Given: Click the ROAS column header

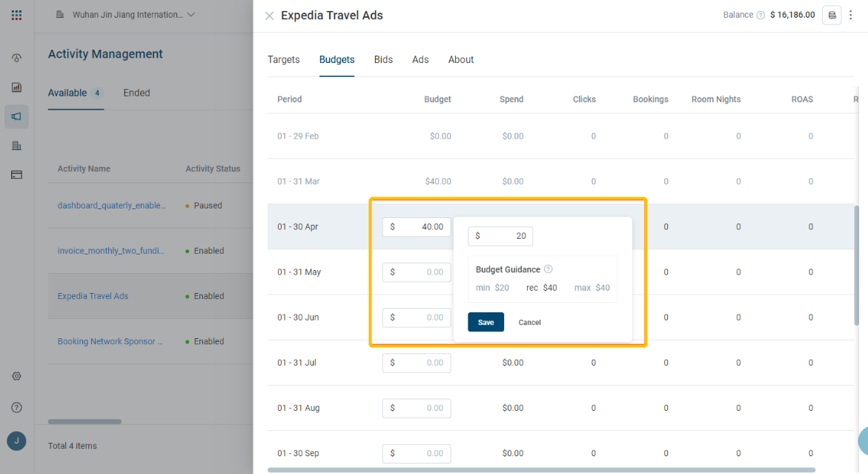Looking at the screenshot, I should coord(802,99).
